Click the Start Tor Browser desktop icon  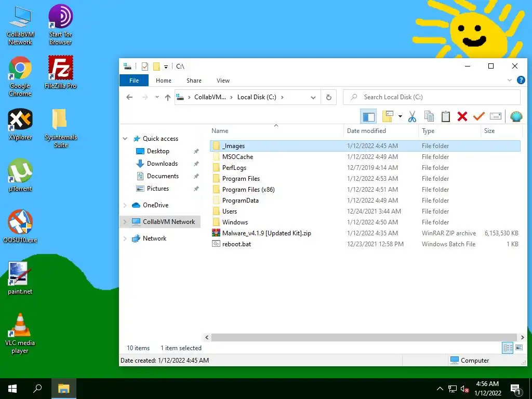coord(60,25)
